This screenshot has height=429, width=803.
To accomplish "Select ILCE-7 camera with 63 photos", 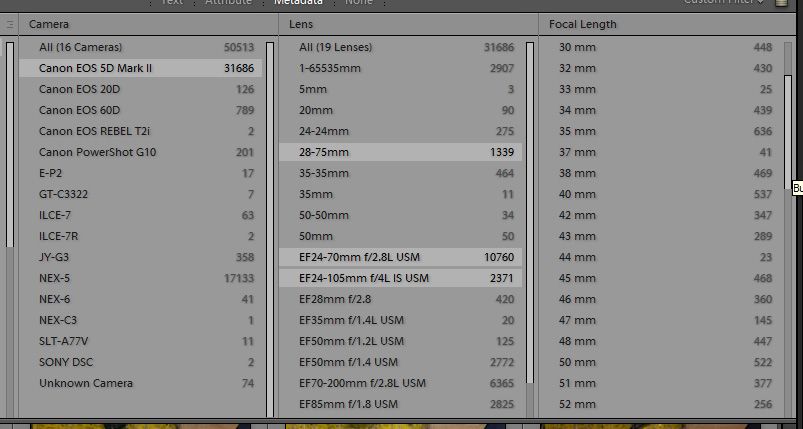I will pos(140,215).
